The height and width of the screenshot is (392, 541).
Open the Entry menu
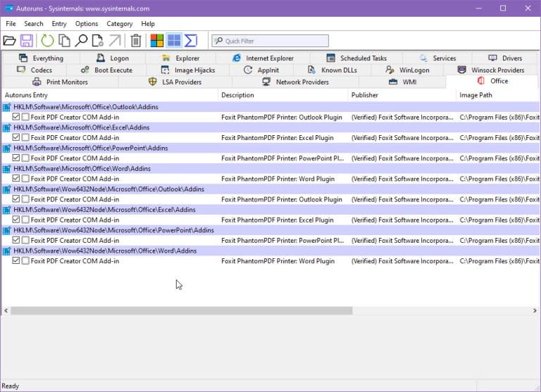59,24
